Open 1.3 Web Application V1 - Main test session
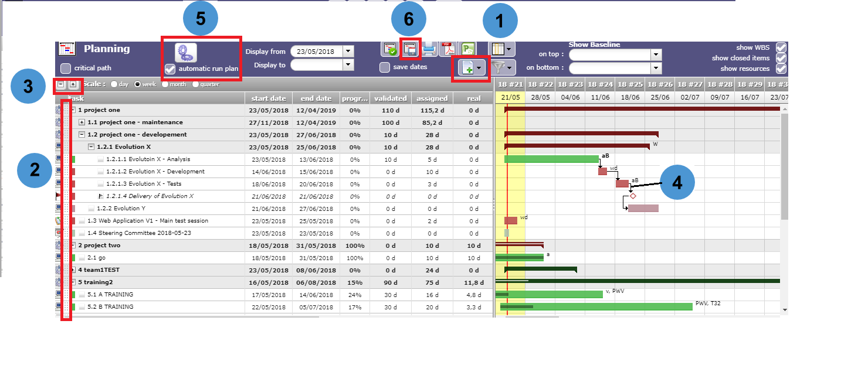 coord(148,221)
